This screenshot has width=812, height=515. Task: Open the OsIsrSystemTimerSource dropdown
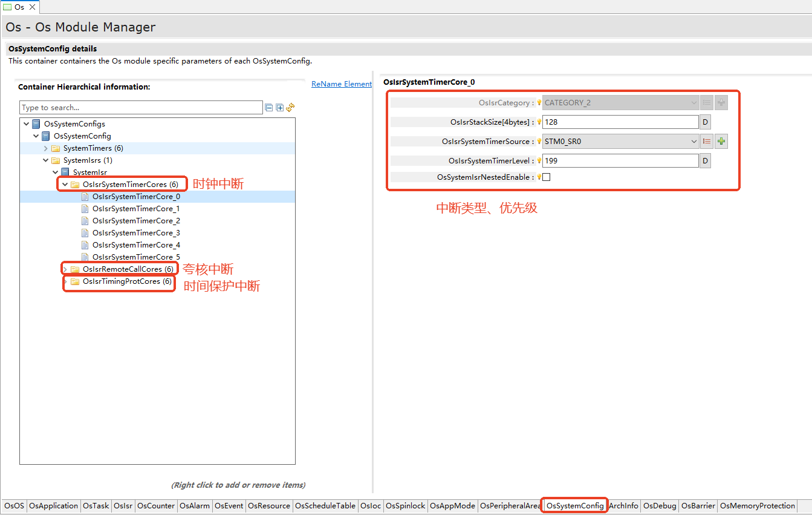tap(693, 142)
